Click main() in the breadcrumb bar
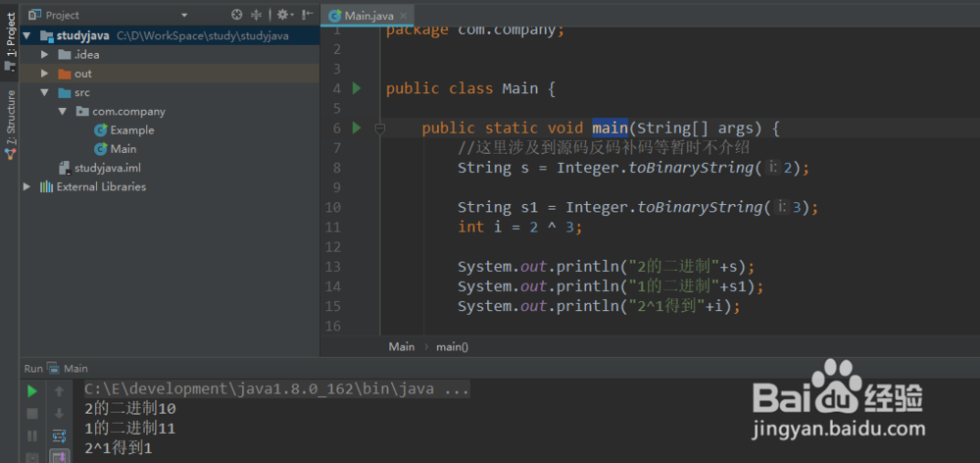Screen dimensions: 980x463 click(x=452, y=346)
